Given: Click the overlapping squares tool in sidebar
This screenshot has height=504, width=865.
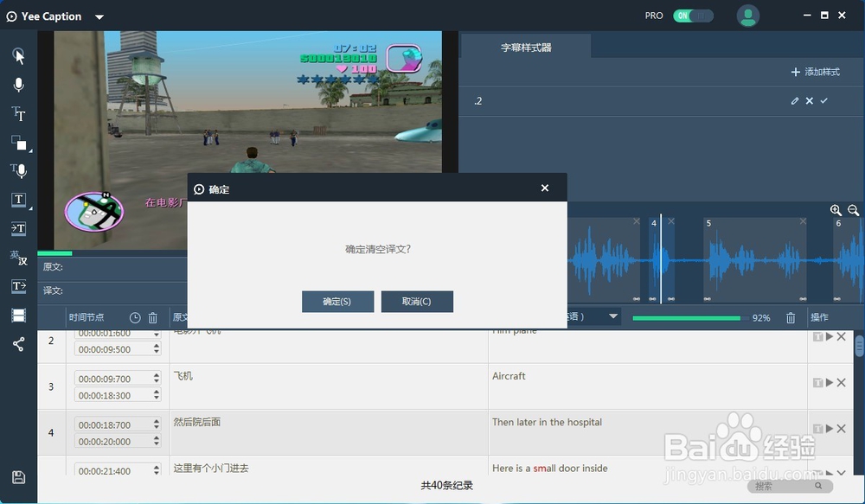Looking at the screenshot, I should [19, 143].
